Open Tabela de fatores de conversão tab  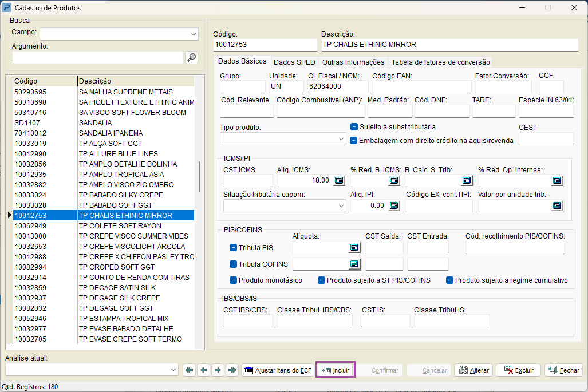[x=440, y=62]
